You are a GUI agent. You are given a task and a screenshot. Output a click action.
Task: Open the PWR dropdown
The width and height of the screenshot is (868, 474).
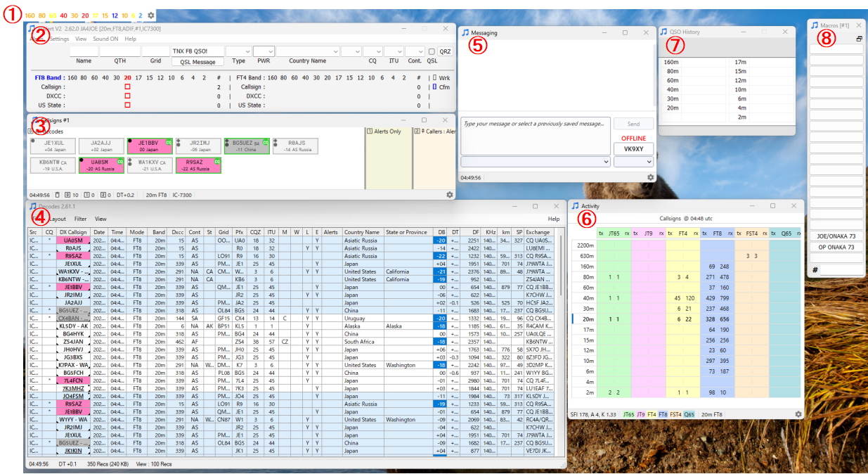[x=264, y=51]
